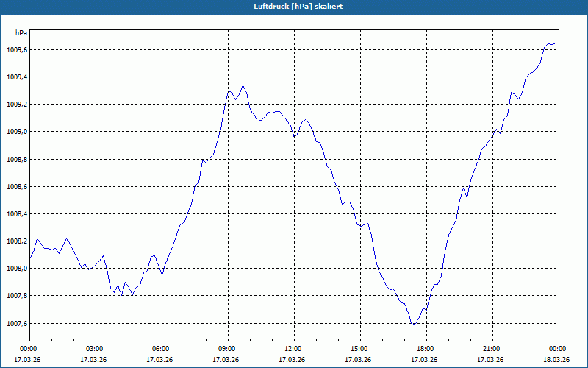
Task: Select the 1008,8 y-axis label
Action: (x=16, y=159)
